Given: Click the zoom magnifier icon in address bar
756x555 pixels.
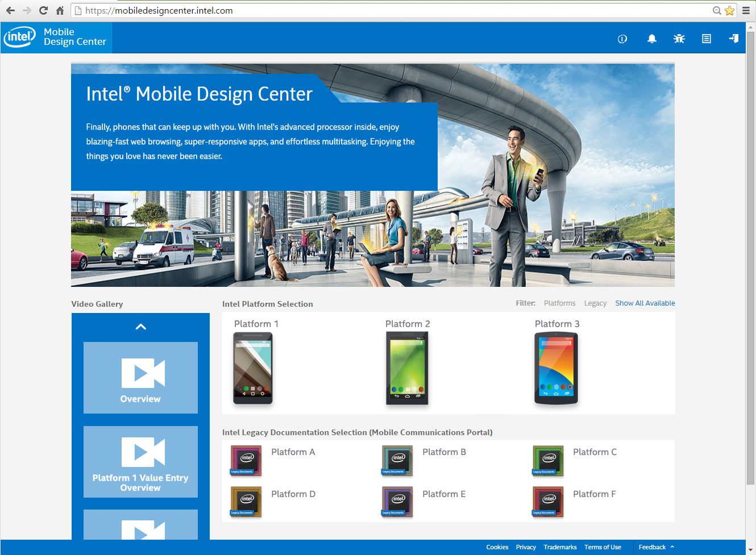Looking at the screenshot, I should pos(717,10).
